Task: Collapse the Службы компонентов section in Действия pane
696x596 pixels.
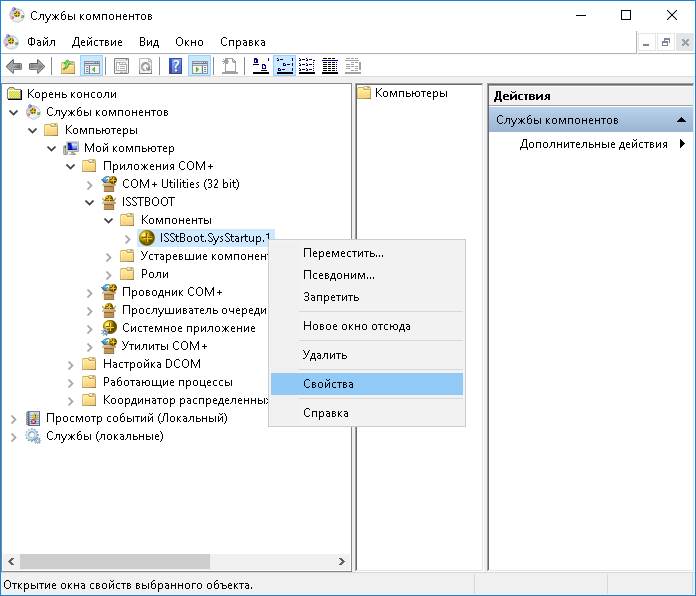Action: (x=681, y=120)
